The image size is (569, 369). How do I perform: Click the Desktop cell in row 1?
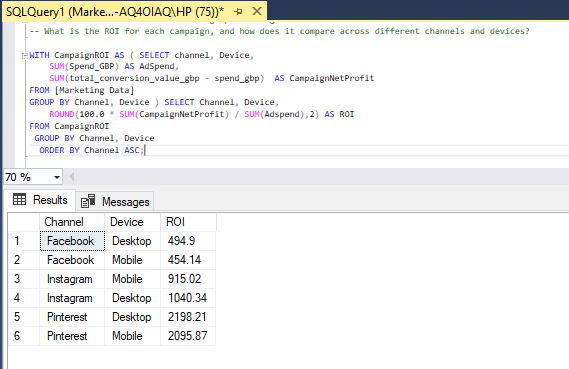[x=132, y=241]
